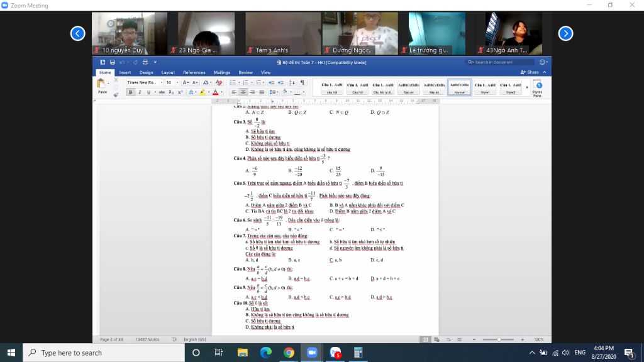
Task: Open the Insert tab
Action: pos(125,73)
